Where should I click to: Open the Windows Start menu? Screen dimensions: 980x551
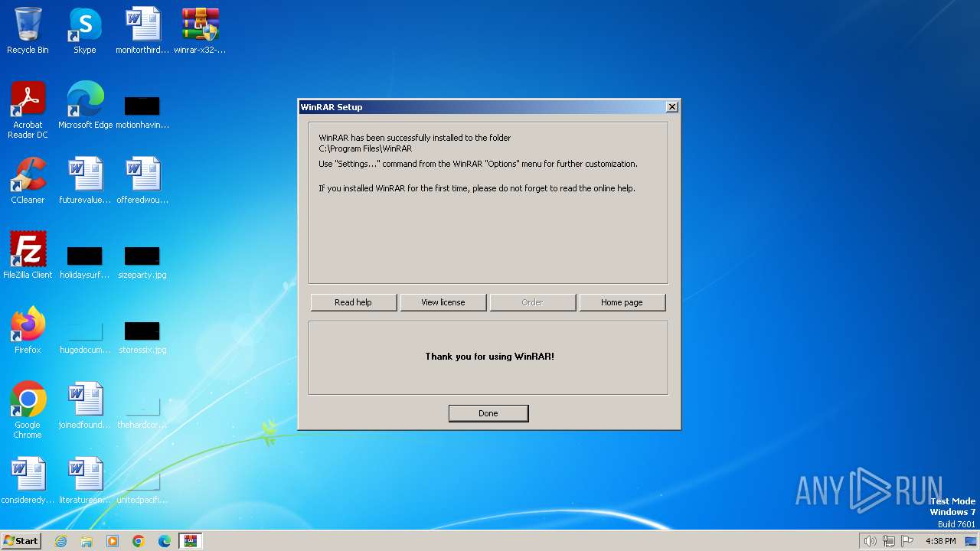click(21, 541)
